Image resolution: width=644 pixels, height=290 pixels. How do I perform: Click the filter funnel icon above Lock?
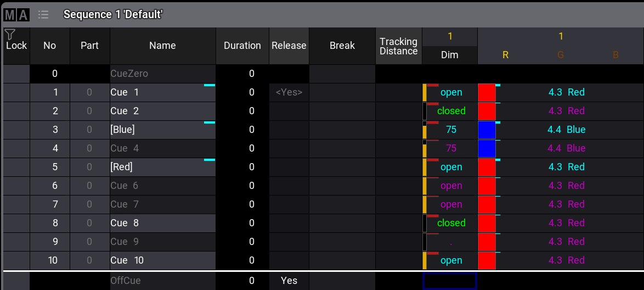(9, 34)
